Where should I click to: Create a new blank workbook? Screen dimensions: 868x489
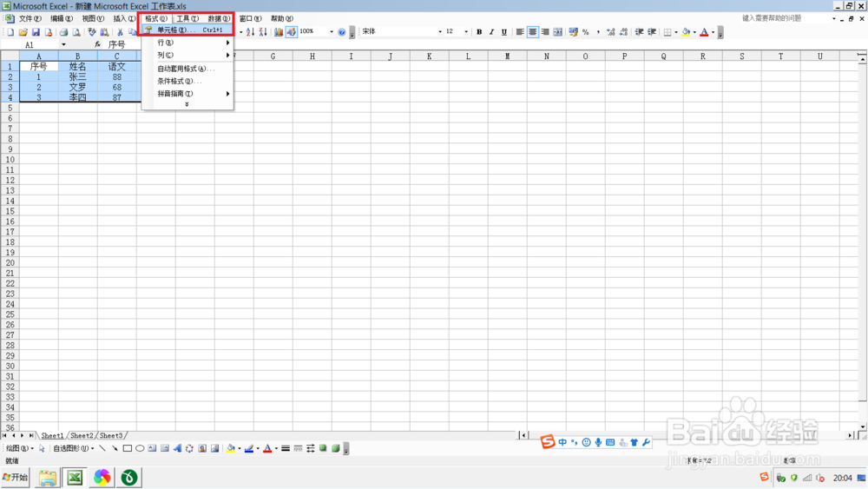(x=10, y=32)
